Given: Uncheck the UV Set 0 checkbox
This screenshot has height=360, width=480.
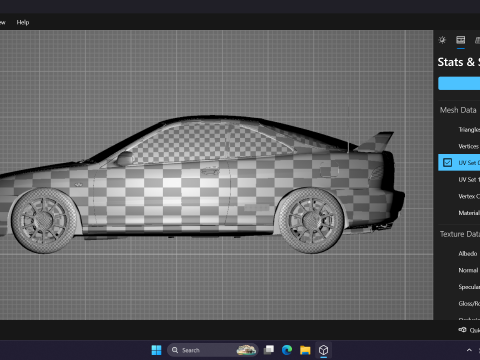Looking at the screenshot, I should pyautogui.click(x=447, y=163).
